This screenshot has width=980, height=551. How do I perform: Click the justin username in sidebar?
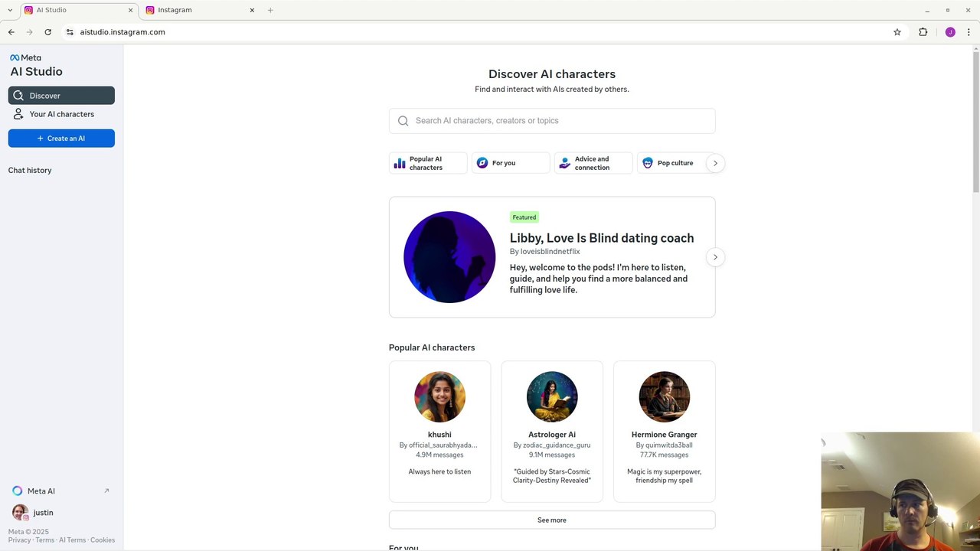point(44,513)
